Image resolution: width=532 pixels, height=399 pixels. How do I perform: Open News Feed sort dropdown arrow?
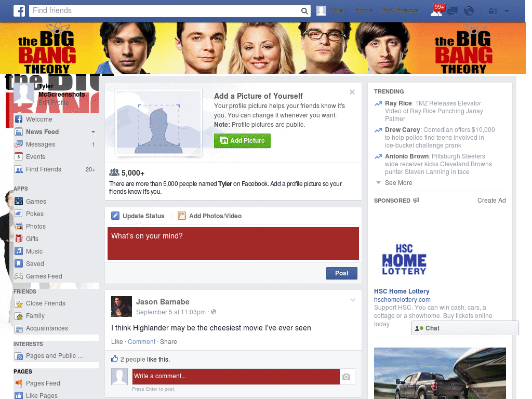click(x=93, y=132)
